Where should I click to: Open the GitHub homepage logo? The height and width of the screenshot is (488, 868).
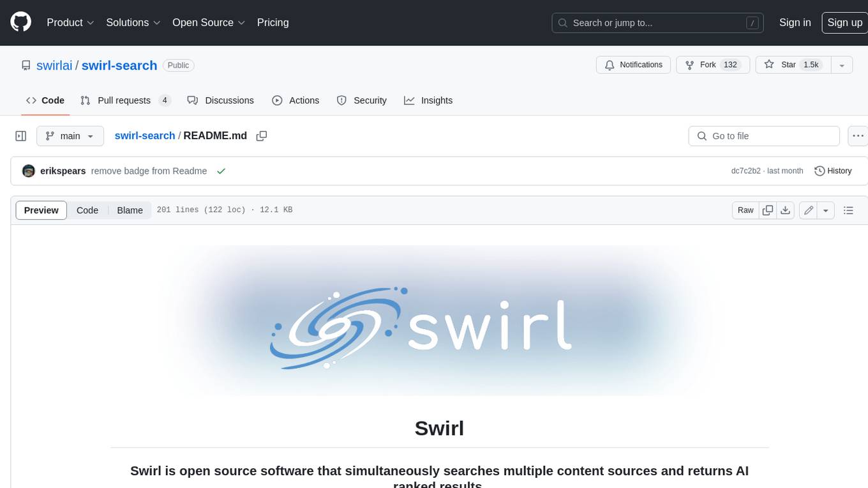coord(20,22)
